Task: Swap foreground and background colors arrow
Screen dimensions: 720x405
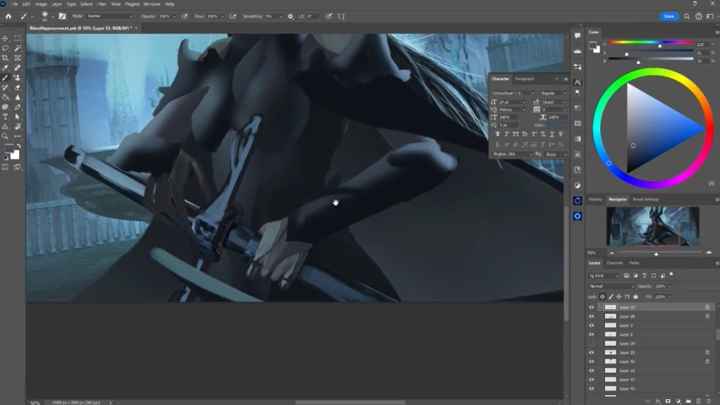Action: [18, 146]
